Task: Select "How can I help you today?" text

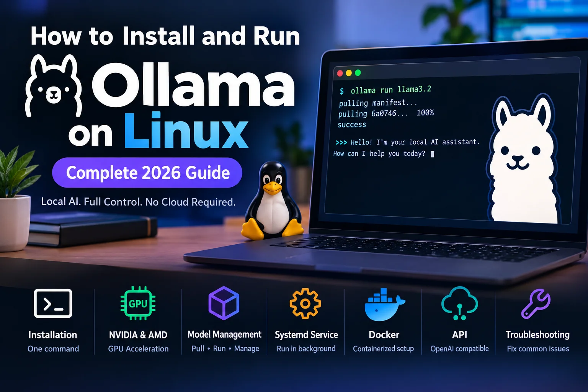Action: (379, 154)
